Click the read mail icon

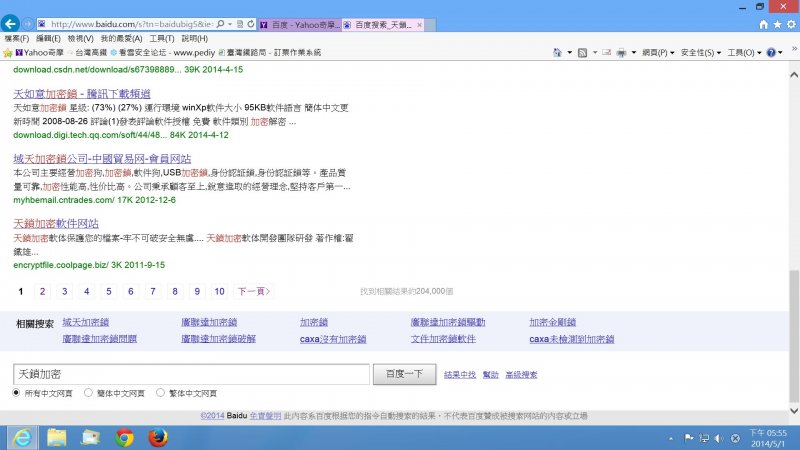(606, 53)
